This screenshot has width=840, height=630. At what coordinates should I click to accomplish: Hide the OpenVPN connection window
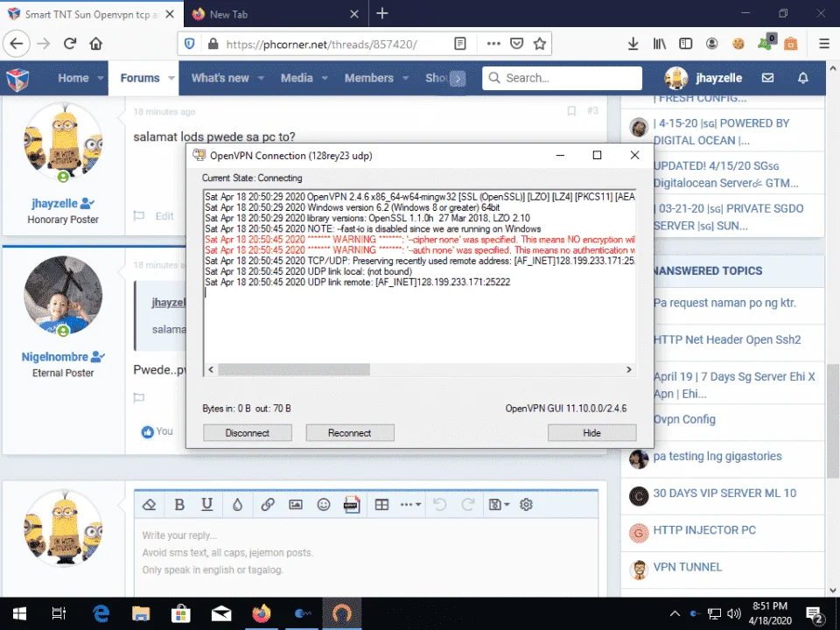pyautogui.click(x=592, y=432)
